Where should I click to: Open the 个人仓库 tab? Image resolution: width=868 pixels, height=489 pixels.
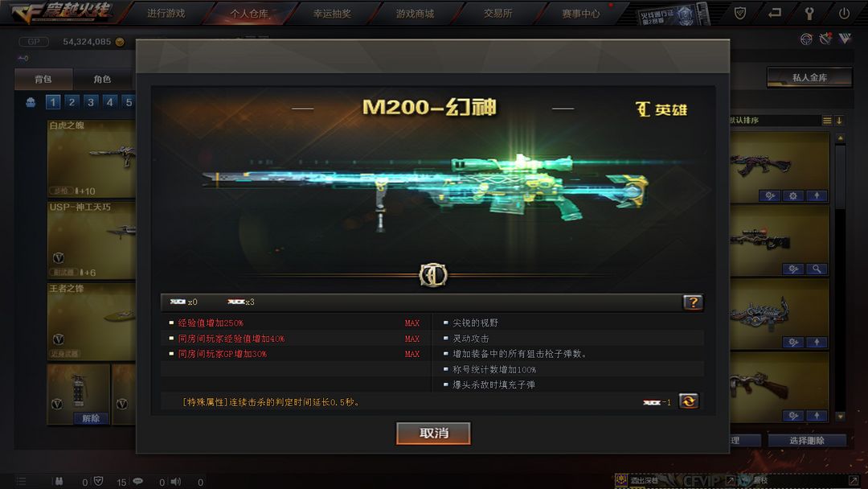pos(249,14)
